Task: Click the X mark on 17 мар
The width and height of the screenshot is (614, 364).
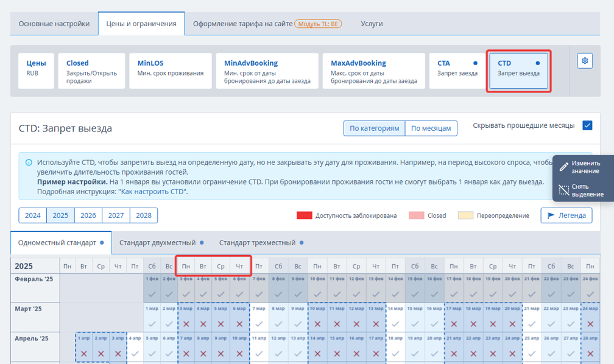Action: pyautogui.click(x=453, y=324)
